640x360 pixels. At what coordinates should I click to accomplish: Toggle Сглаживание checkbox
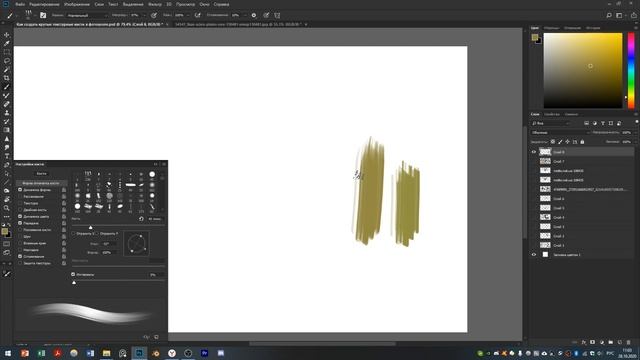click(x=20, y=256)
